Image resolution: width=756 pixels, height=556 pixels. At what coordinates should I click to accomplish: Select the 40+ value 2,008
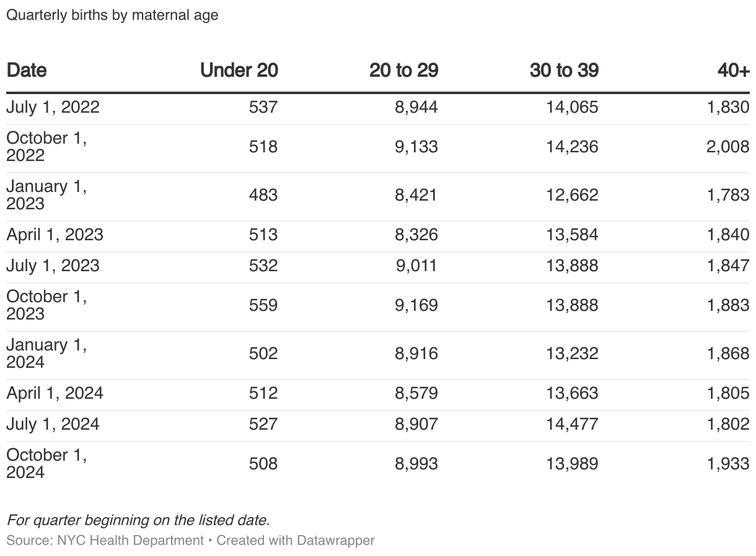pos(727,147)
